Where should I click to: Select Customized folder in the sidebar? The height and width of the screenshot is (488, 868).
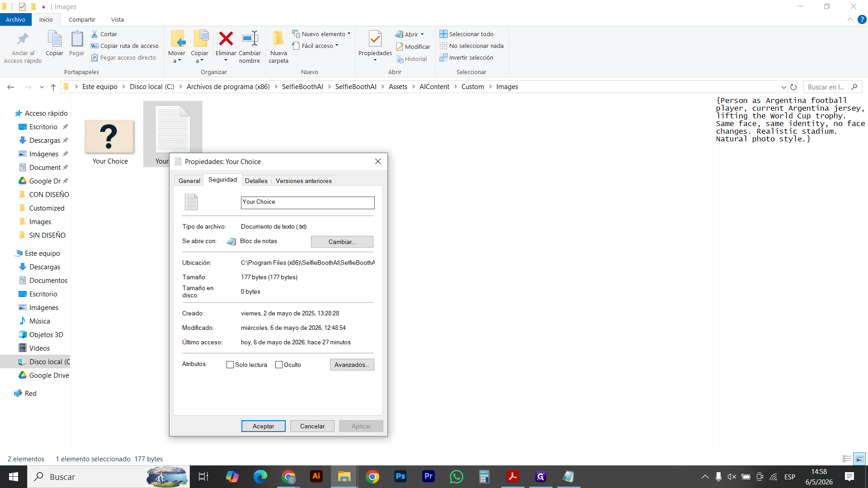47,208
